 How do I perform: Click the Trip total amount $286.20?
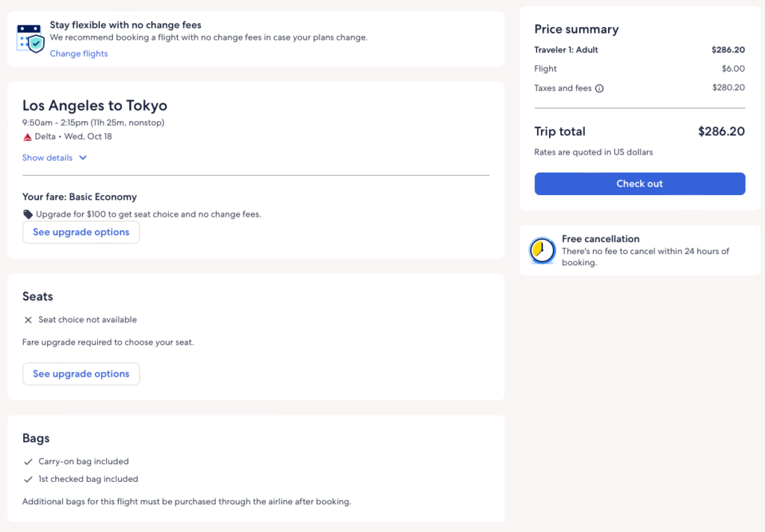coord(721,132)
